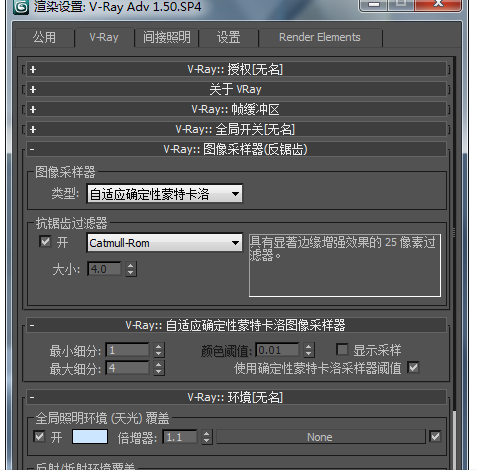This screenshot has width=477, height=470.
Task: Click the filter description text box
Action: click(x=345, y=265)
